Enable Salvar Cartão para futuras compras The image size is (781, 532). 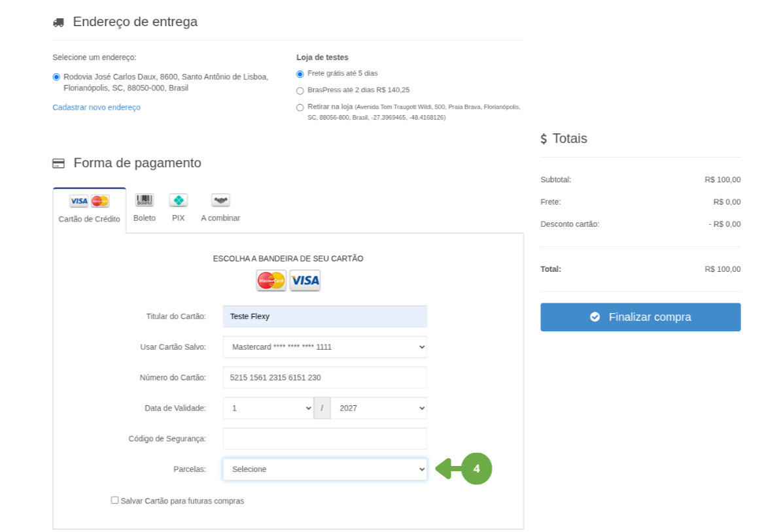click(x=114, y=500)
